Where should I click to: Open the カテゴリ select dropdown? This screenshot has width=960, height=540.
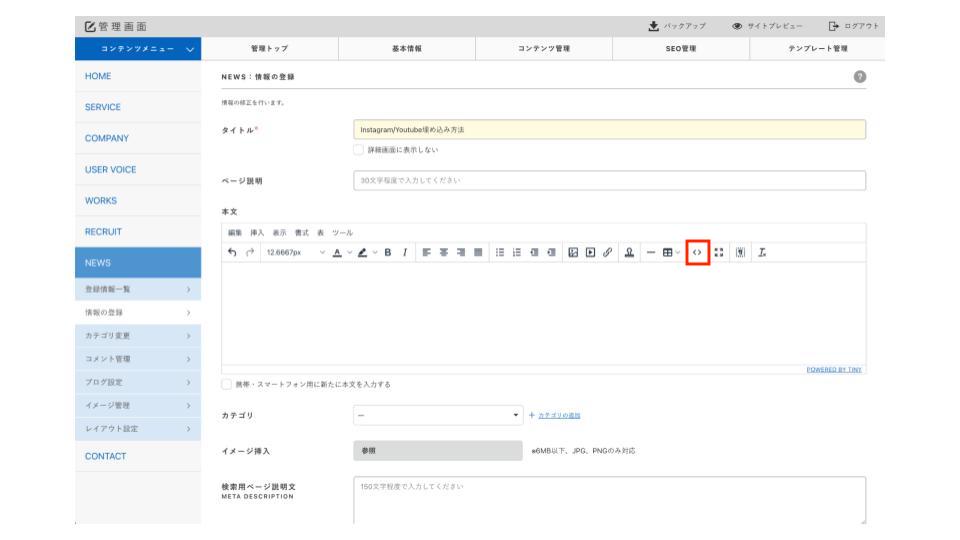coord(438,415)
